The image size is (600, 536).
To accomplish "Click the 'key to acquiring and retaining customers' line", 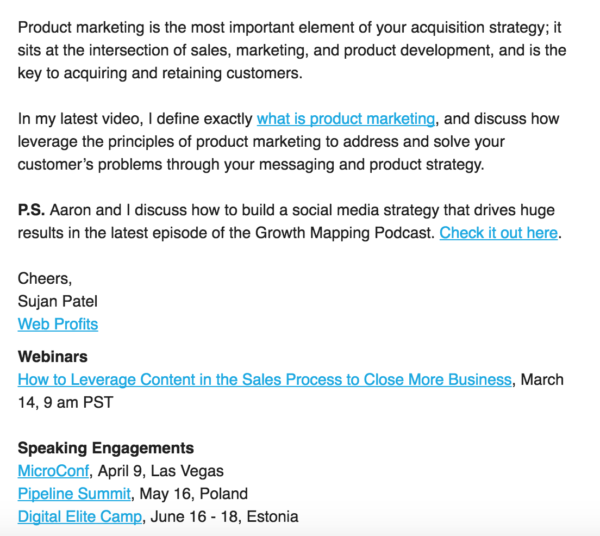I will (x=145, y=73).
